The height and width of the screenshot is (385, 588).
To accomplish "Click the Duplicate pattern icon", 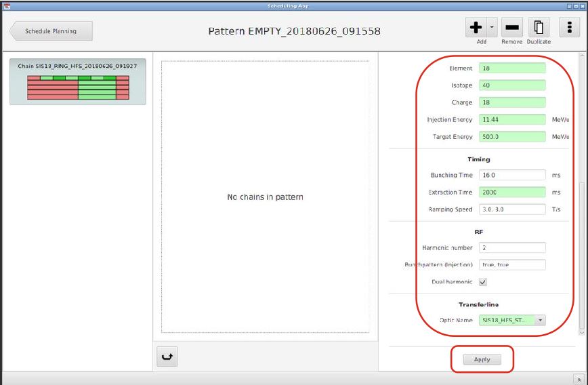I will pyautogui.click(x=539, y=28).
